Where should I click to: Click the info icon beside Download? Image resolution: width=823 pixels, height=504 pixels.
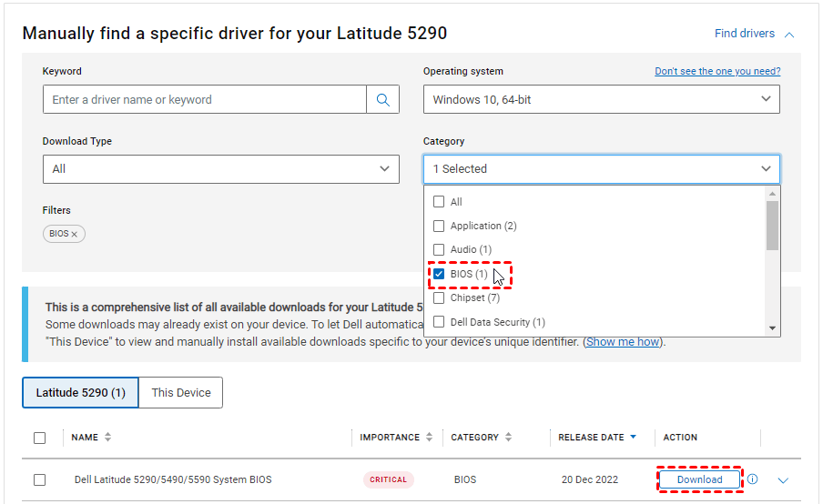point(753,479)
